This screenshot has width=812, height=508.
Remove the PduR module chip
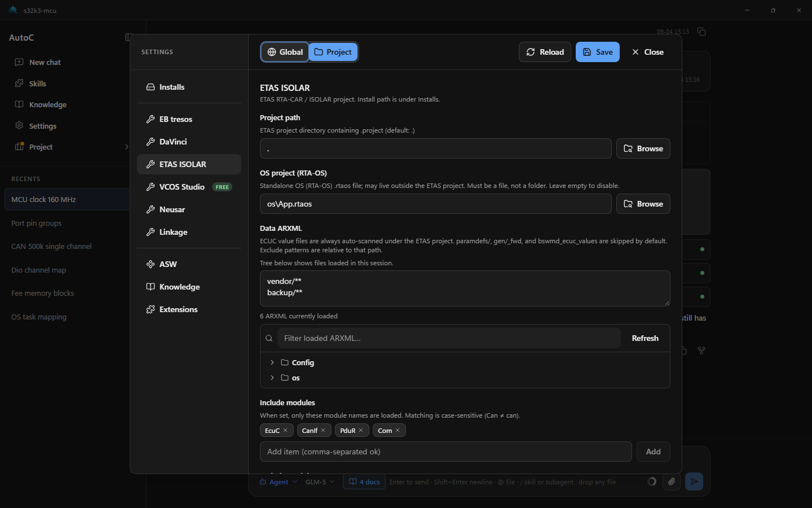(x=361, y=430)
